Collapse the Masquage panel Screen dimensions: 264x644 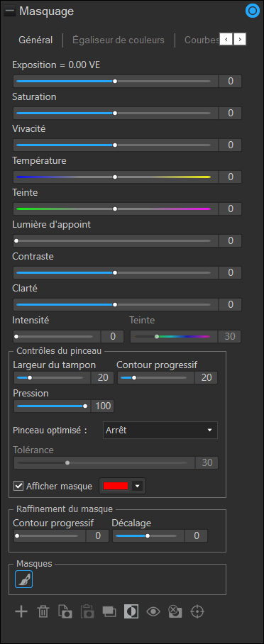click(x=9, y=11)
